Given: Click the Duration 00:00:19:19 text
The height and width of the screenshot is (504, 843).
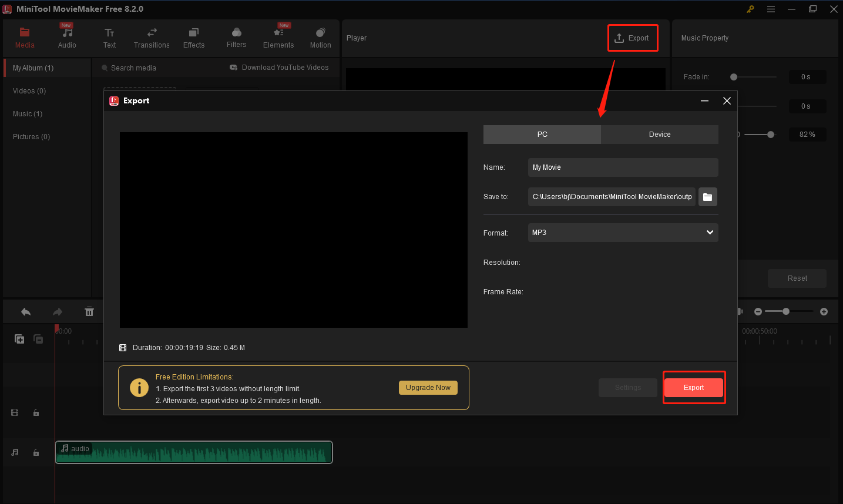Looking at the screenshot, I should point(168,348).
